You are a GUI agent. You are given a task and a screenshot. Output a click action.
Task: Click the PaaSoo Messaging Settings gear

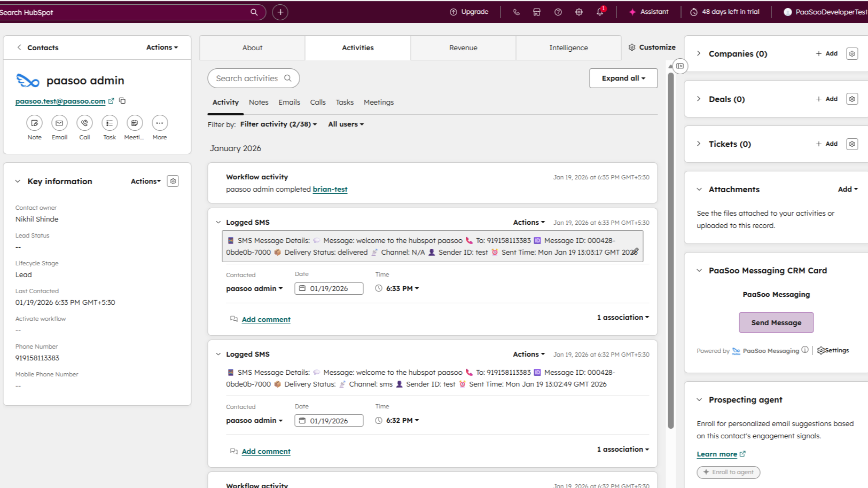tap(820, 350)
